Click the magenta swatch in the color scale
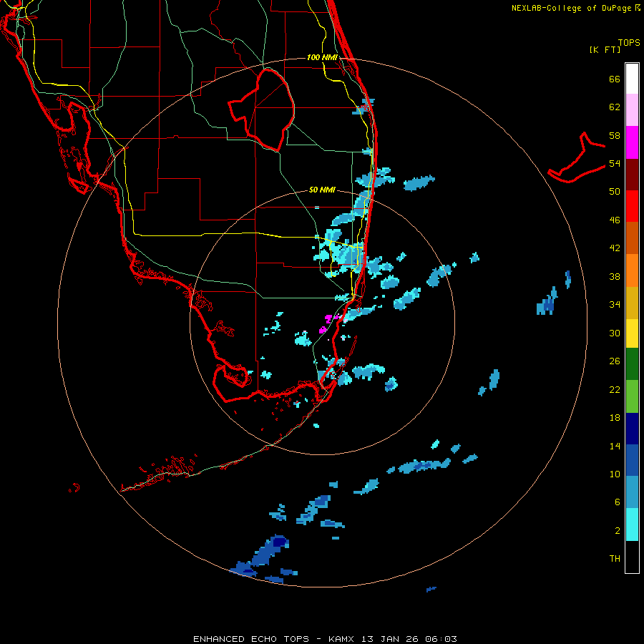The width and height of the screenshot is (644, 644). pos(632,142)
